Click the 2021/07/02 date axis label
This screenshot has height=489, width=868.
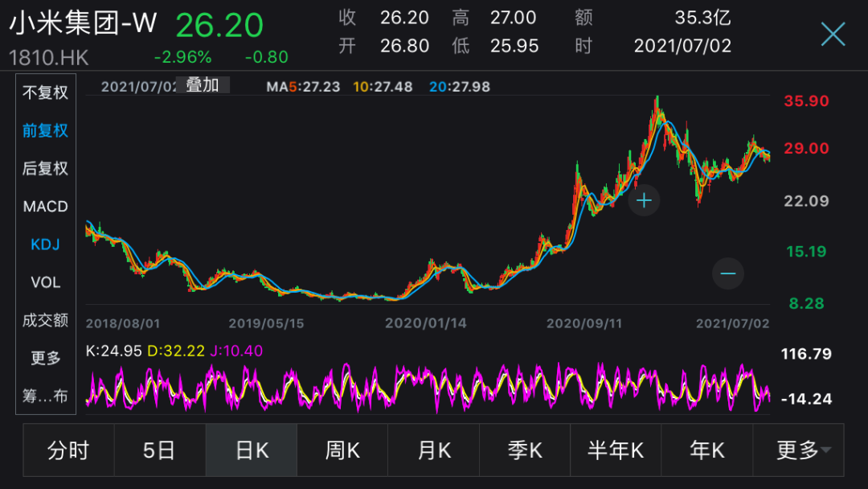pos(732,323)
